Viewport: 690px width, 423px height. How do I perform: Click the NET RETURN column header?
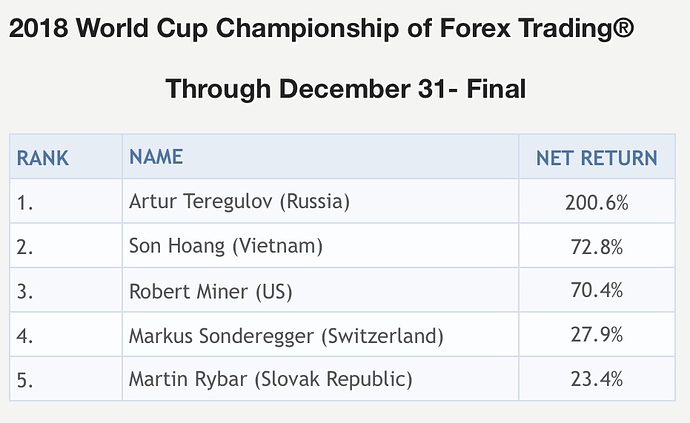point(597,157)
